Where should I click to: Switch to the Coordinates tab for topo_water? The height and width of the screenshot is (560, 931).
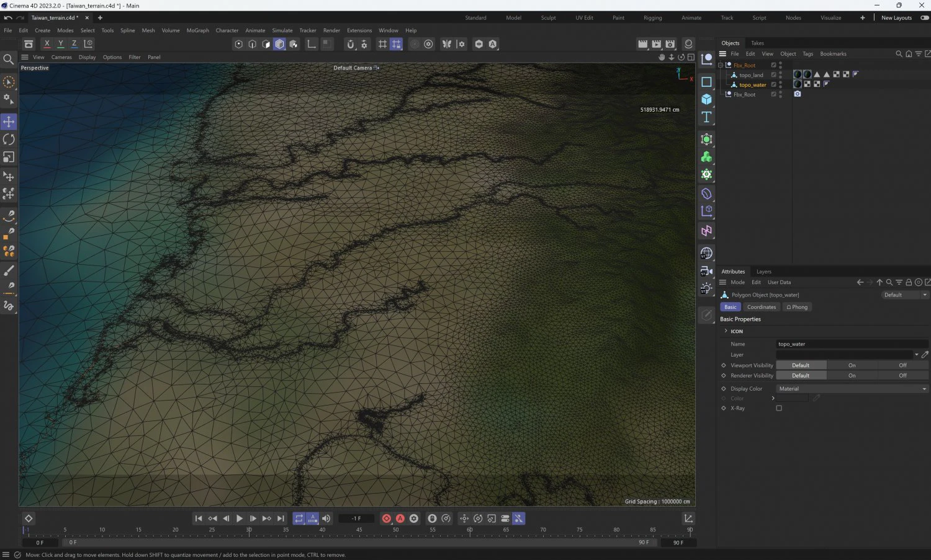point(762,307)
